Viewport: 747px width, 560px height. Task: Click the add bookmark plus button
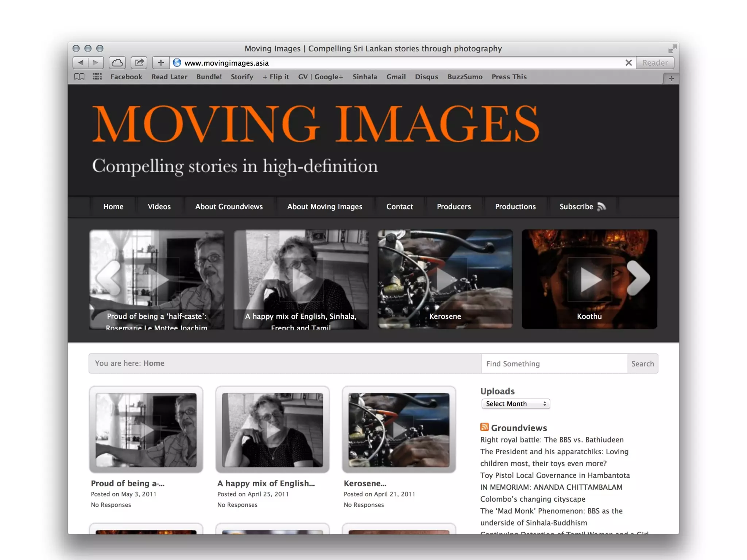(x=160, y=63)
